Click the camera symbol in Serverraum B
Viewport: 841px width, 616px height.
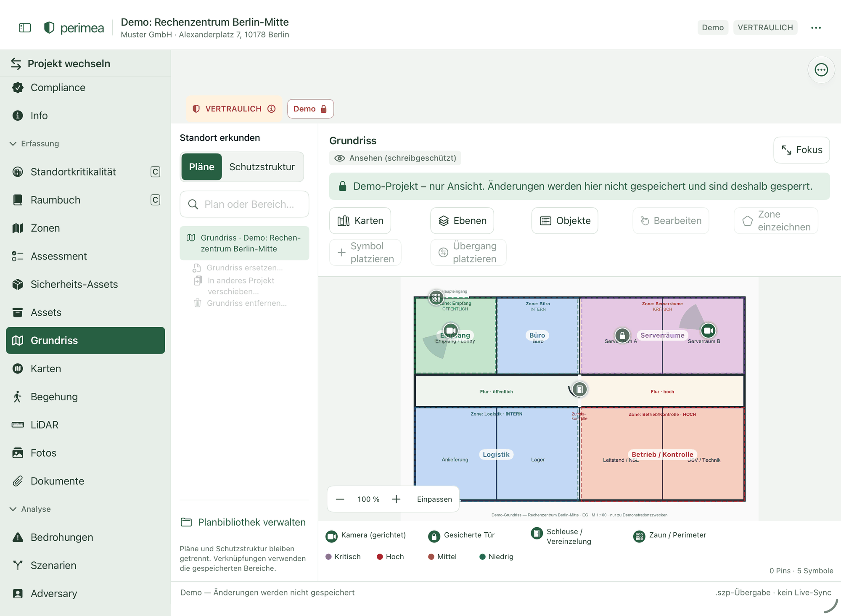click(708, 330)
